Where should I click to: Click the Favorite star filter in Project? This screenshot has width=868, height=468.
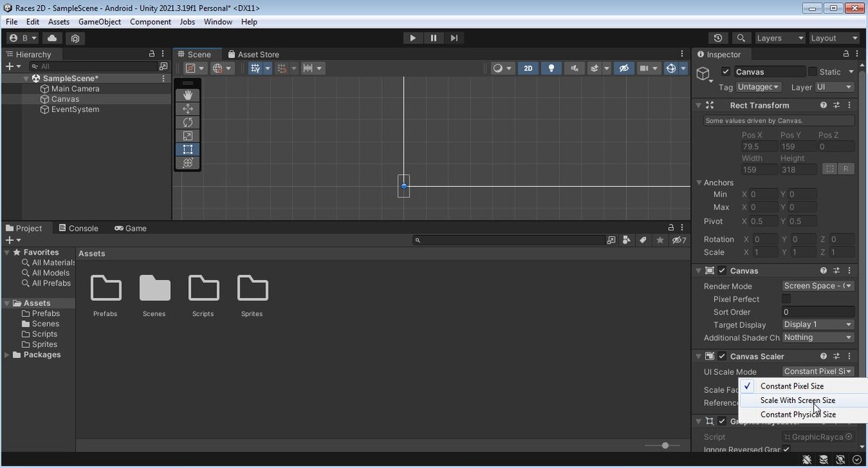[x=660, y=240]
